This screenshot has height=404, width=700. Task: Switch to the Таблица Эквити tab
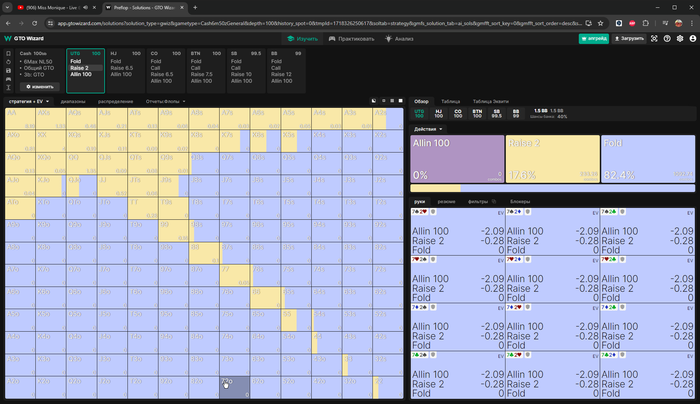[491, 101]
